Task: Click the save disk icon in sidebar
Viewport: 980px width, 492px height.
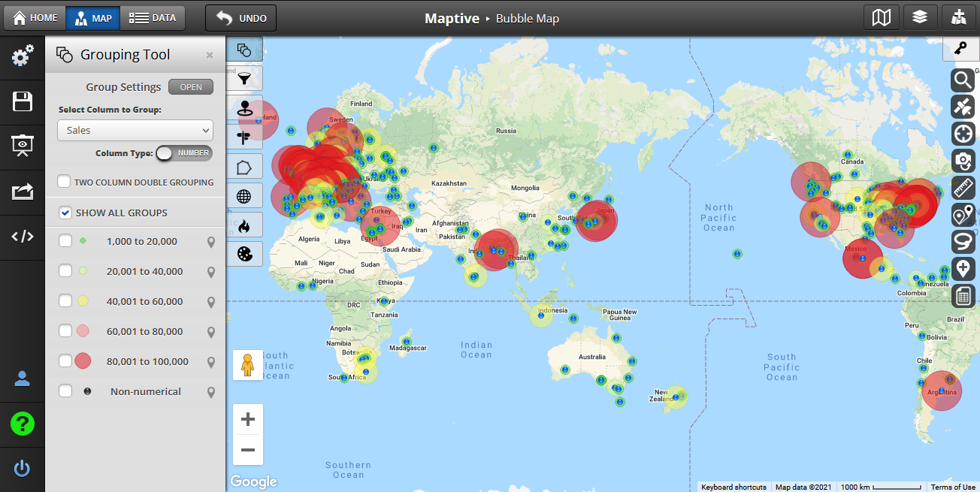Action: click(x=23, y=102)
